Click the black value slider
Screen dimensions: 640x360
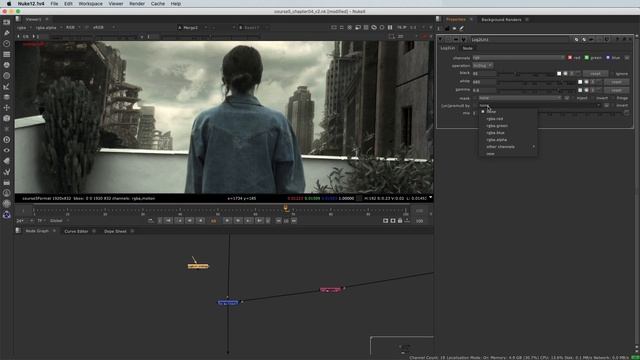point(527,74)
